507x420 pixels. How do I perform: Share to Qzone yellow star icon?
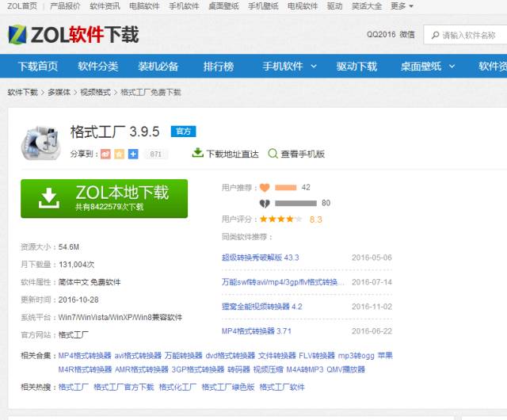[119, 154]
